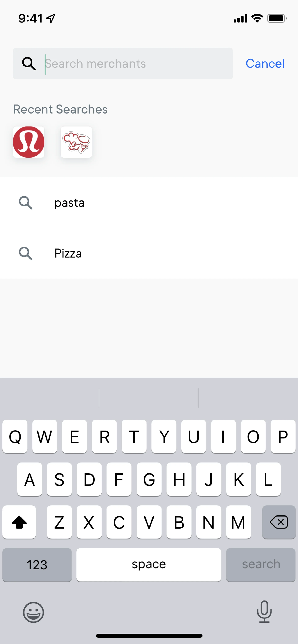Tap the space bar key
This screenshot has width=298, height=644.
pos(149,565)
